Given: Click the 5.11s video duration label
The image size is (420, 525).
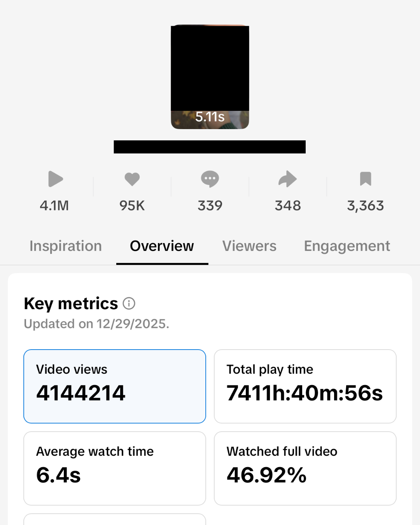Looking at the screenshot, I should point(210,117).
